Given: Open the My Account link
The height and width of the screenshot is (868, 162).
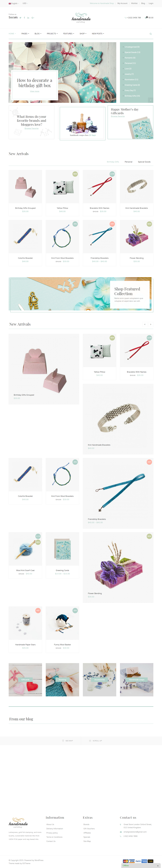Looking at the screenshot, I should point(122,3).
